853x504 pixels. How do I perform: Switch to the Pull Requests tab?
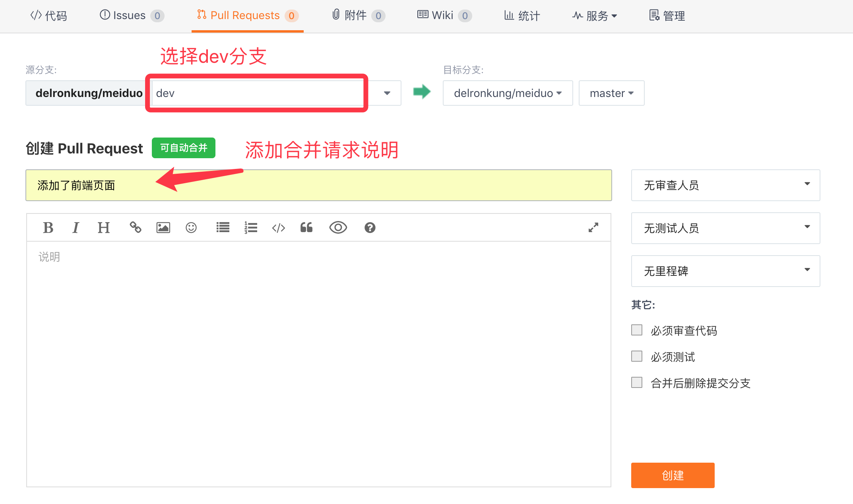248,16
